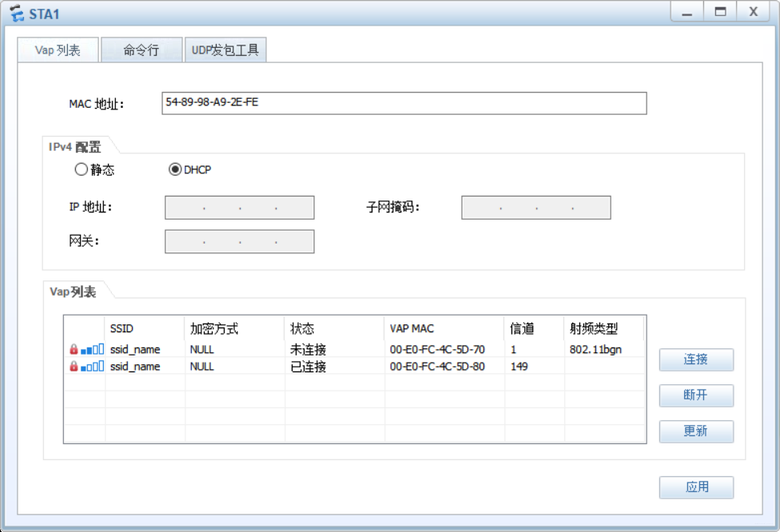Screen dimensions: 780x532
Task: Click the 断开 button
Action: click(695, 395)
